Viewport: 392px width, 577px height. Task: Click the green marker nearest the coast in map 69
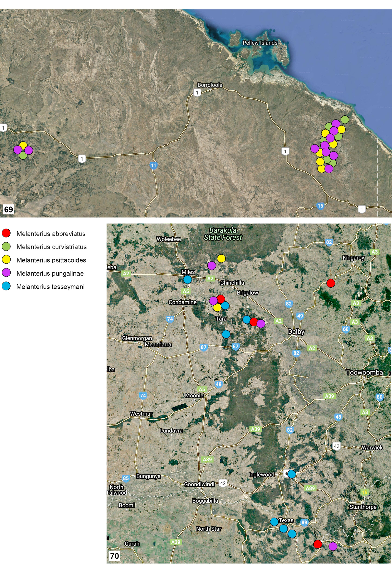pos(345,120)
